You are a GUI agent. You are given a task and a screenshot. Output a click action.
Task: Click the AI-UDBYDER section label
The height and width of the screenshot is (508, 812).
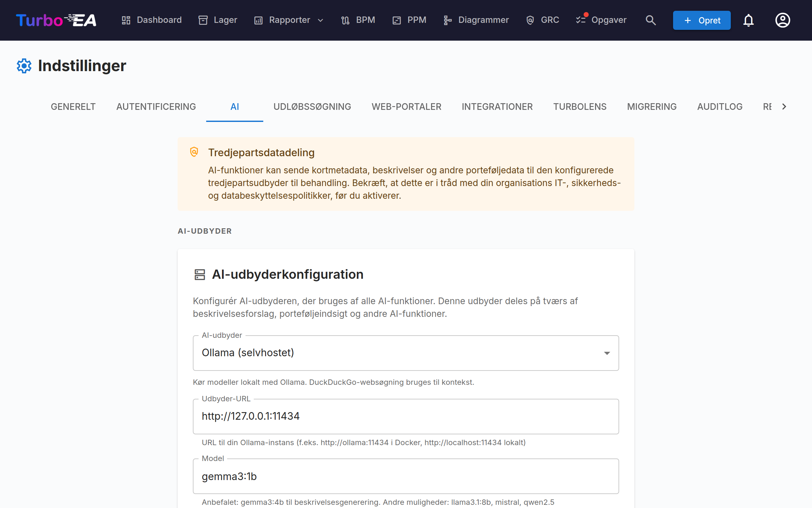click(x=205, y=231)
